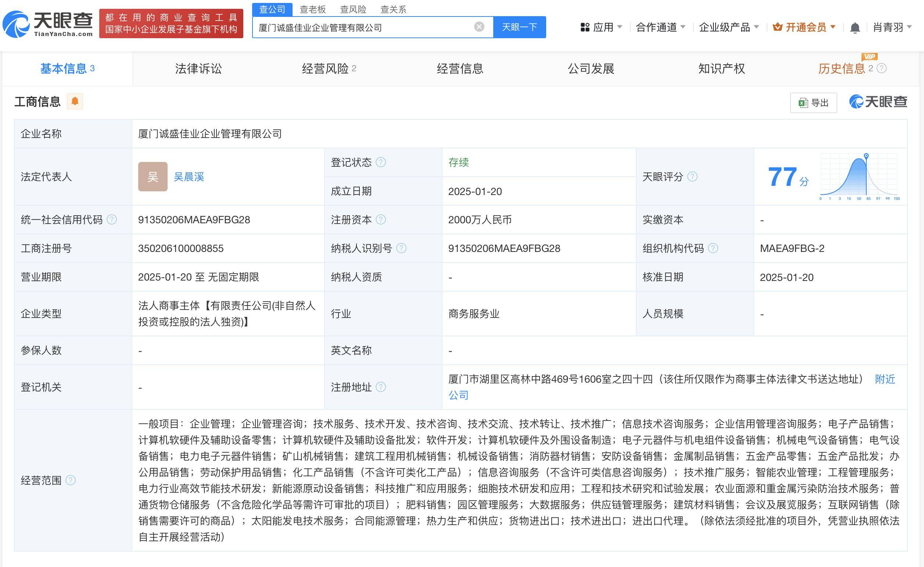This screenshot has width=924, height=567.
Task: Click the taxpayer ID value under 纳税人识别号
Action: click(504, 248)
